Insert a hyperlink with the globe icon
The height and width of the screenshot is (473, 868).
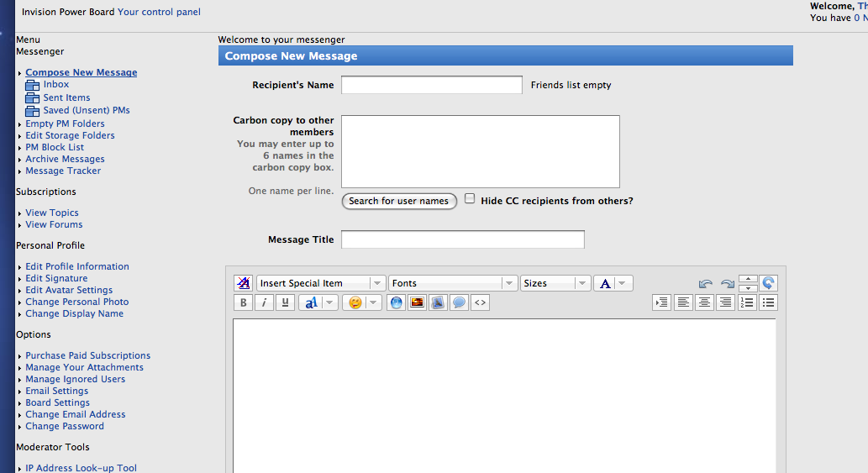click(396, 302)
